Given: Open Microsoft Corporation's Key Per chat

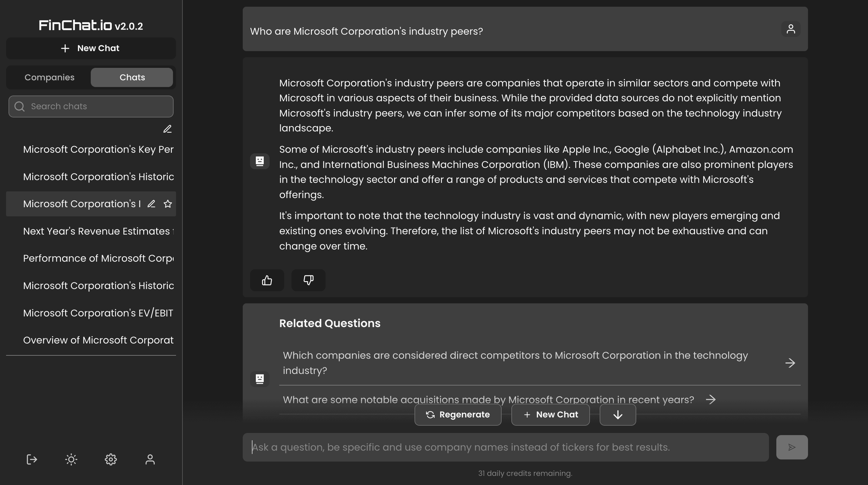Looking at the screenshot, I should point(91,149).
